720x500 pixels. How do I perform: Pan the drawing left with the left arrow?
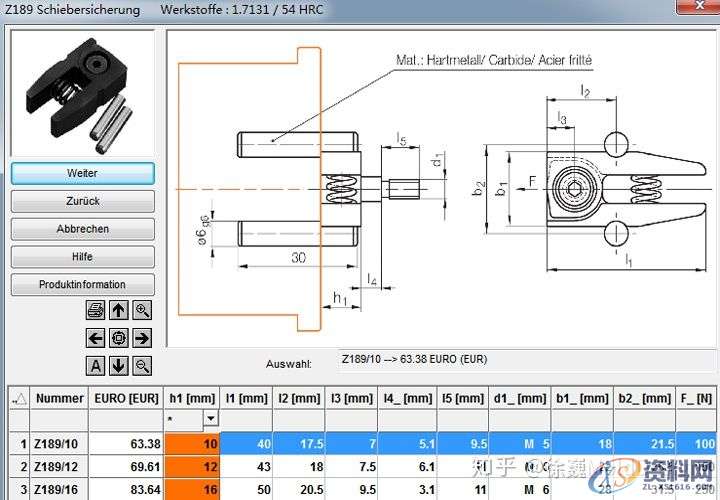coord(96,338)
